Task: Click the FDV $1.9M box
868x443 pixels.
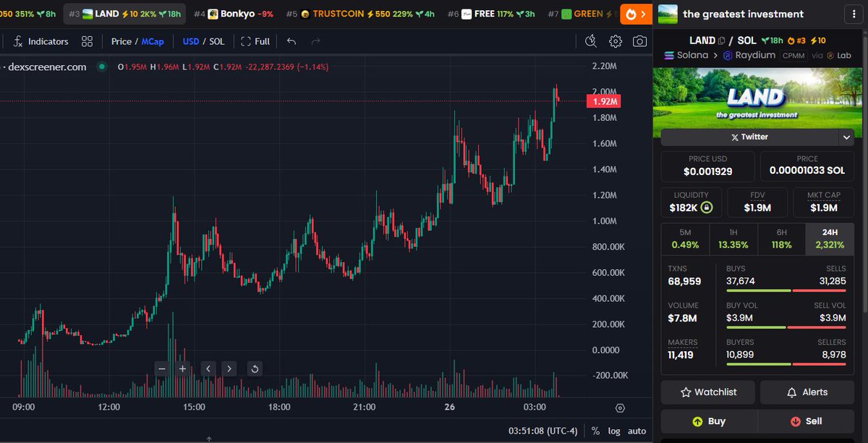Action: (x=757, y=202)
